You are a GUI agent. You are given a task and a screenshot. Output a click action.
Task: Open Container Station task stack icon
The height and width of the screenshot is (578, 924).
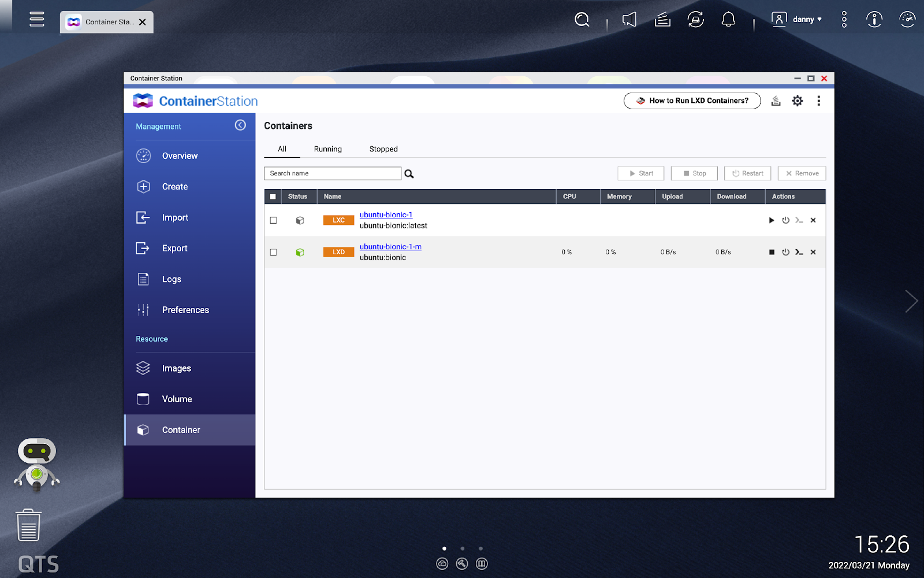coord(776,101)
